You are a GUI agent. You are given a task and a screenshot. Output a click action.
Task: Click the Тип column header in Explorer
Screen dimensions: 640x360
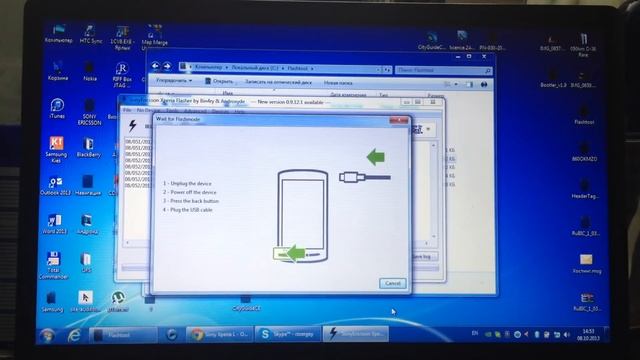383,95
